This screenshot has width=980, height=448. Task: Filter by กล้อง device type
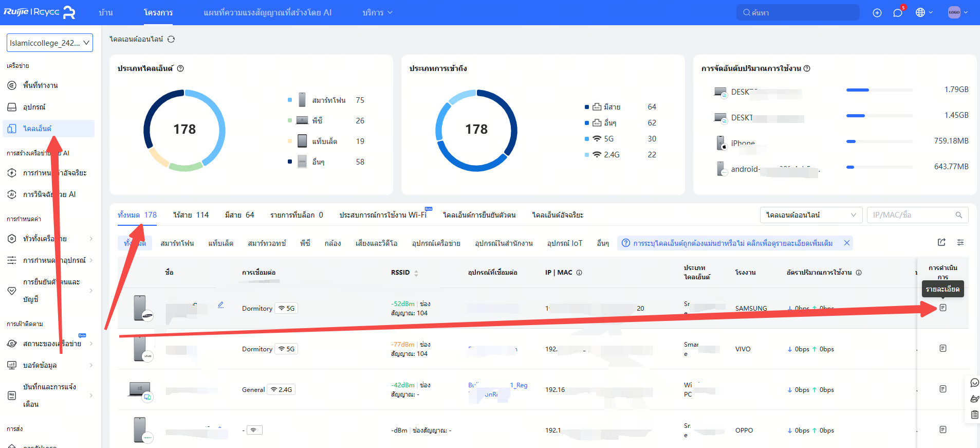click(332, 243)
